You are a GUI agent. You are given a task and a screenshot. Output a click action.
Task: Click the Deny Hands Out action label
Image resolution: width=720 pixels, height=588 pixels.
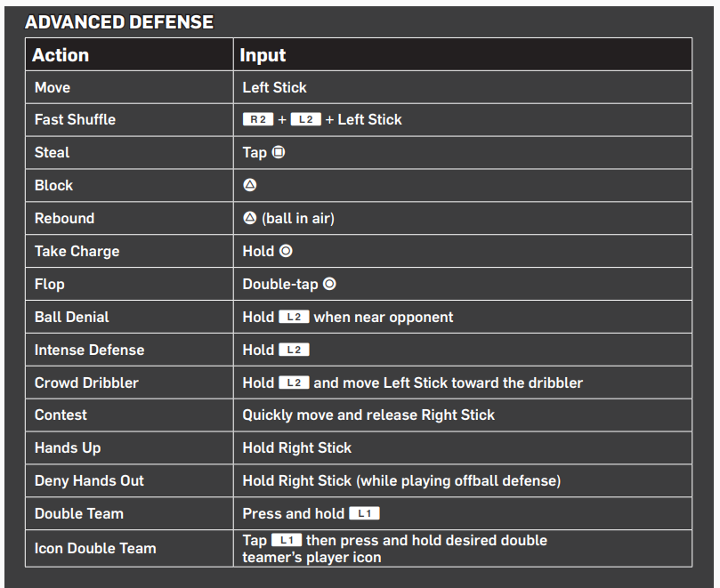click(89, 480)
